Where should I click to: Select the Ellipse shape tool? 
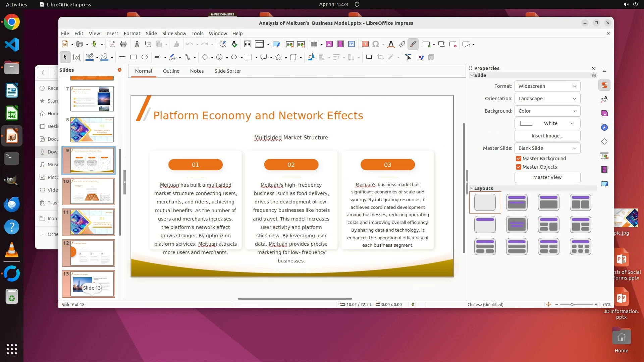pyautogui.click(x=145, y=57)
